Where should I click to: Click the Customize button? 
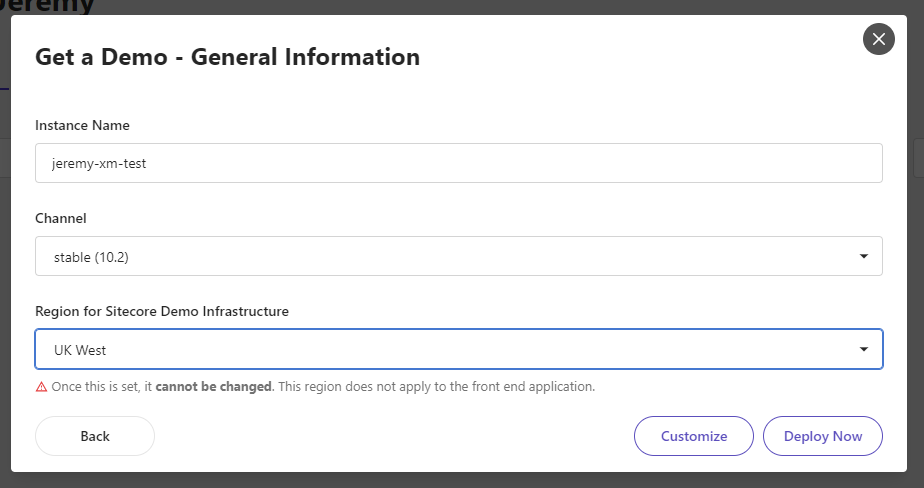[x=694, y=436]
